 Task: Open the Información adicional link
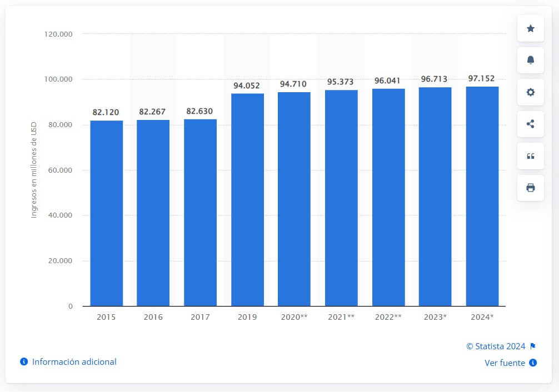tap(74, 361)
